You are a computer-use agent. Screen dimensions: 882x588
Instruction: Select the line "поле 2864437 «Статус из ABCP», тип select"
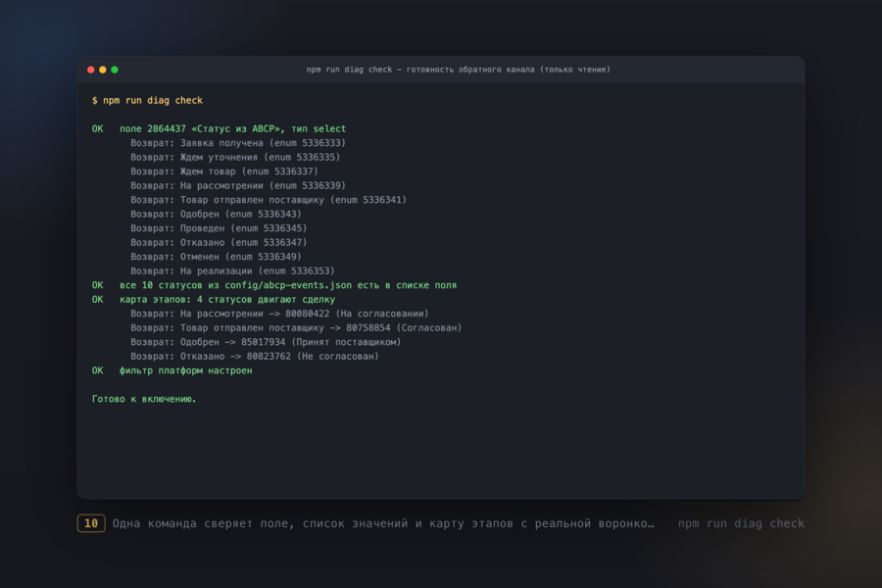pos(232,128)
